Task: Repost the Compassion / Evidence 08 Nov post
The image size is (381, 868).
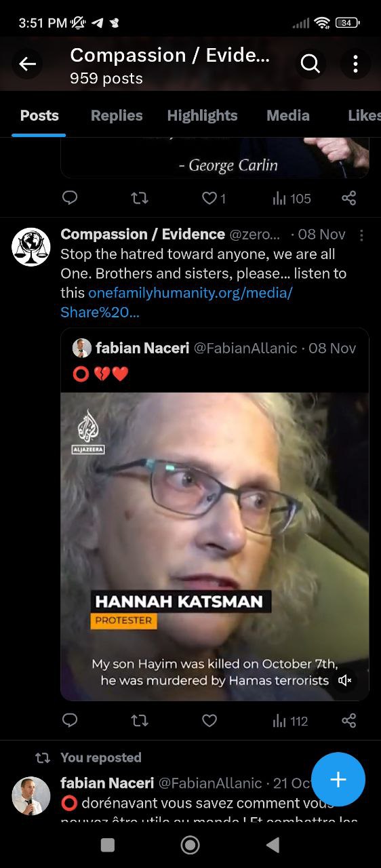Action: pos(140,721)
